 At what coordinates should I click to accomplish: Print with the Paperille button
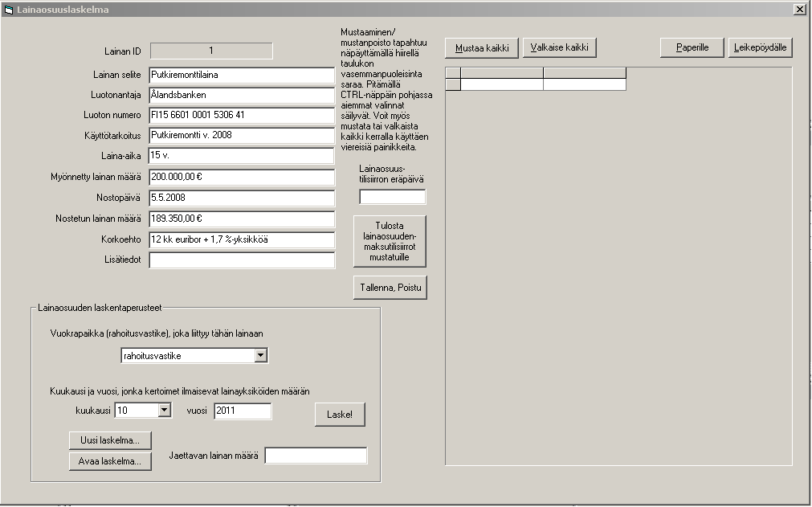coord(692,47)
